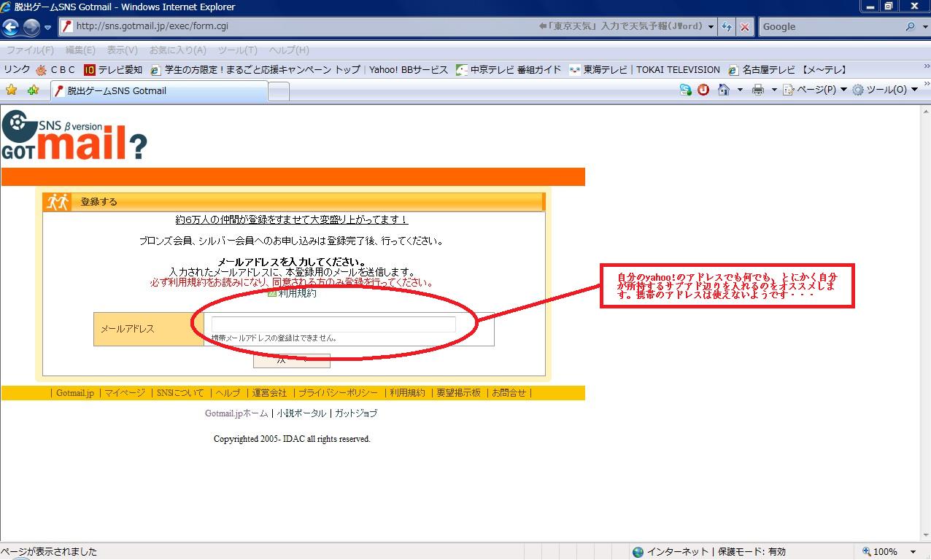This screenshot has height=560, width=931.
Task: Open the テレビ愛知 favorite link
Action: 113,70
